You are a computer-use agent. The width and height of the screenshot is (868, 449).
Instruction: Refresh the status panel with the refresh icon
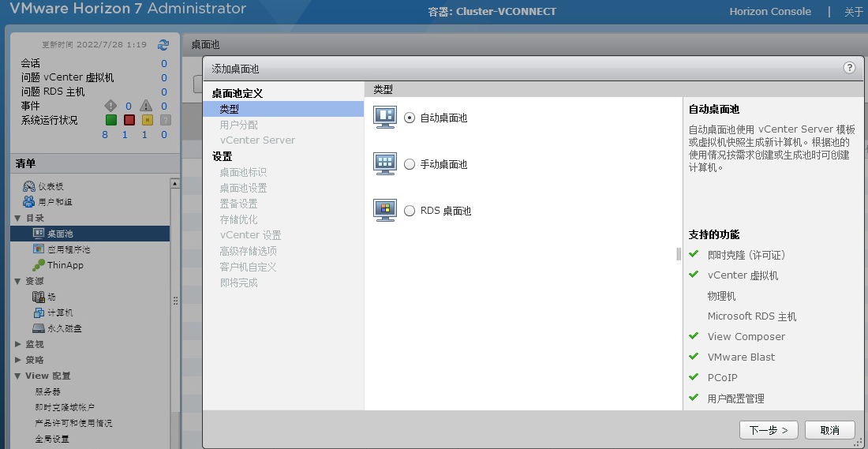point(163,45)
